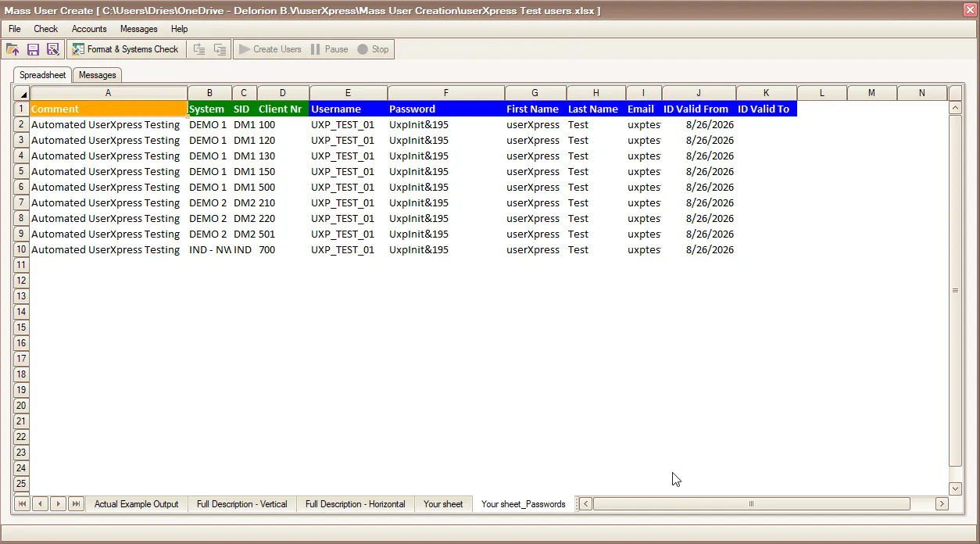Viewport: 980px width, 544px height.
Task: Click the IND - NW system cell
Action: [209, 249]
